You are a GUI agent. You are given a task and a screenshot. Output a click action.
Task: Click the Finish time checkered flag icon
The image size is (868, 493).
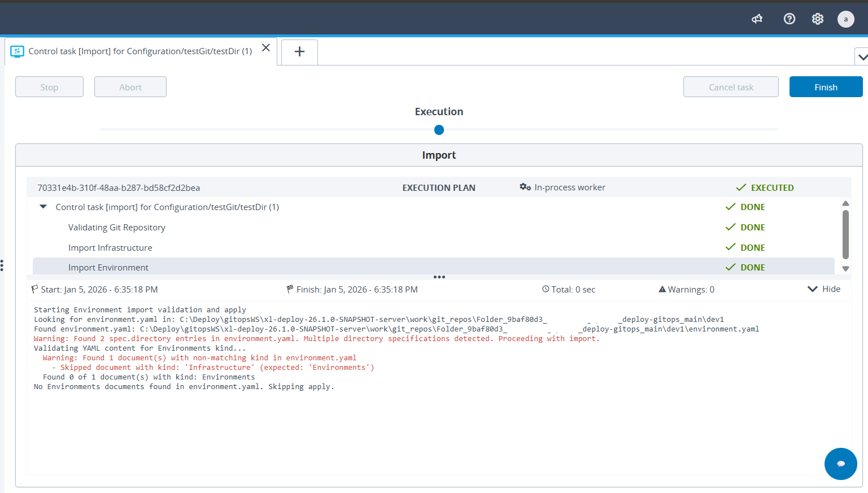(x=290, y=289)
